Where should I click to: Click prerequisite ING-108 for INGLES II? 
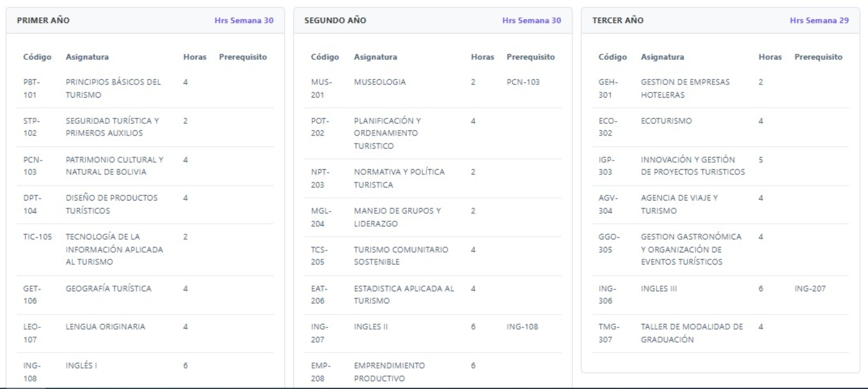(522, 327)
